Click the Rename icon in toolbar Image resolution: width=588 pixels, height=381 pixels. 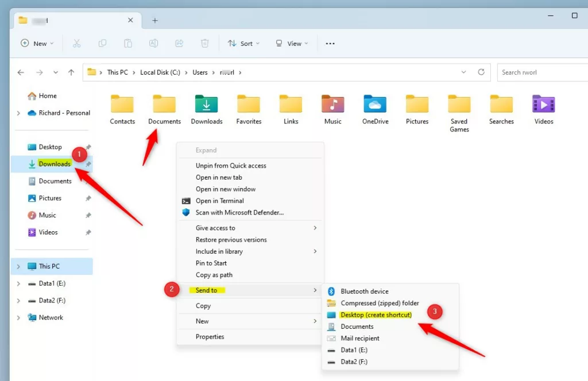[153, 44]
